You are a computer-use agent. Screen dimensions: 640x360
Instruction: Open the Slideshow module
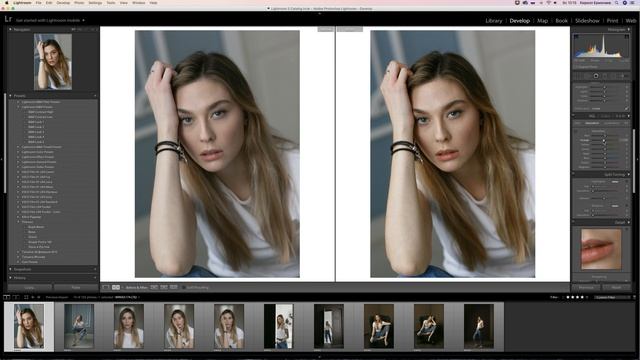587,20
